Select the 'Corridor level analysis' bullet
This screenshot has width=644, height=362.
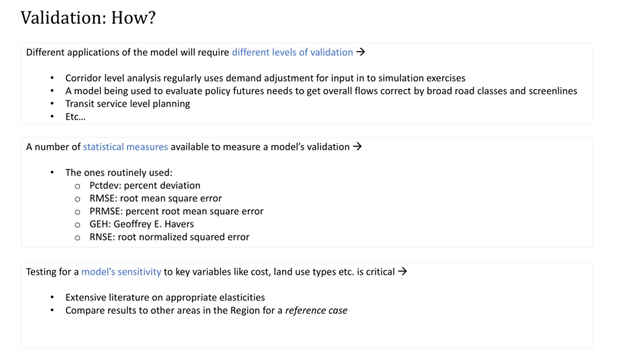click(265, 78)
